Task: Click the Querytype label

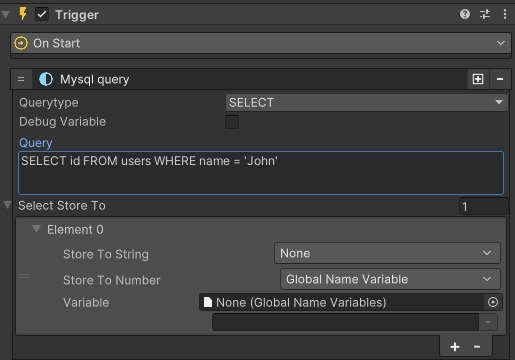Action: [x=49, y=103]
